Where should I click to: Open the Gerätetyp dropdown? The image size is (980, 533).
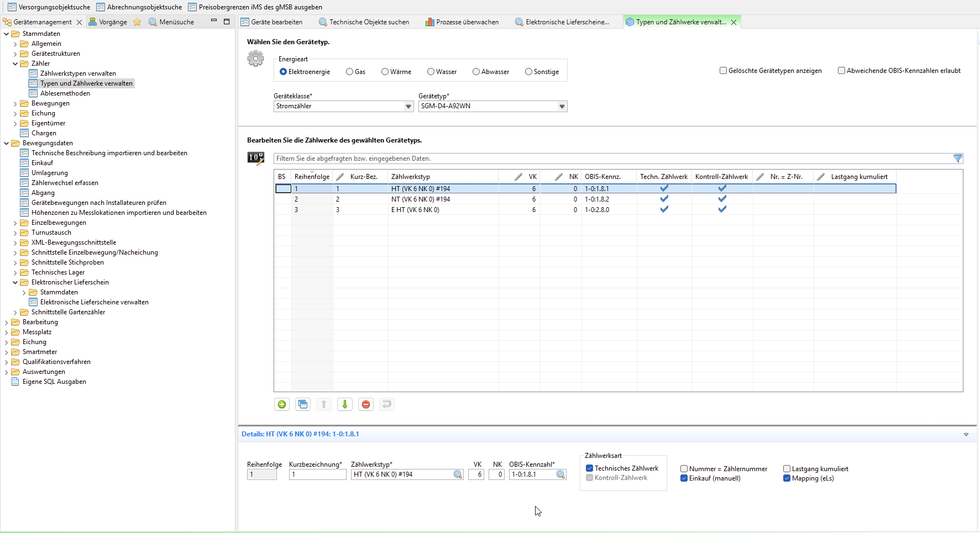pyautogui.click(x=562, y=107)
